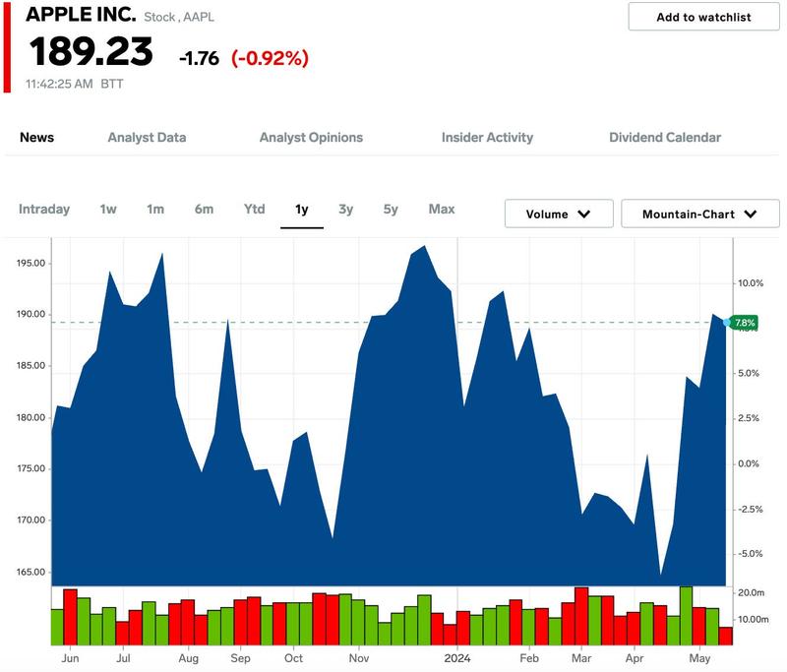The image size is (787, 672).
Task: Click the APPLE INC. company title
Action: point(81,14)
